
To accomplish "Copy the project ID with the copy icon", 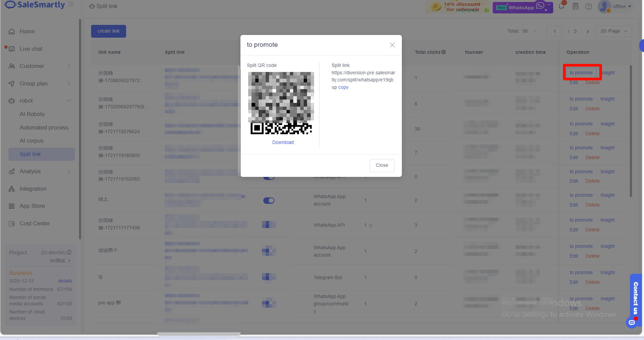I will pos(70,252).
